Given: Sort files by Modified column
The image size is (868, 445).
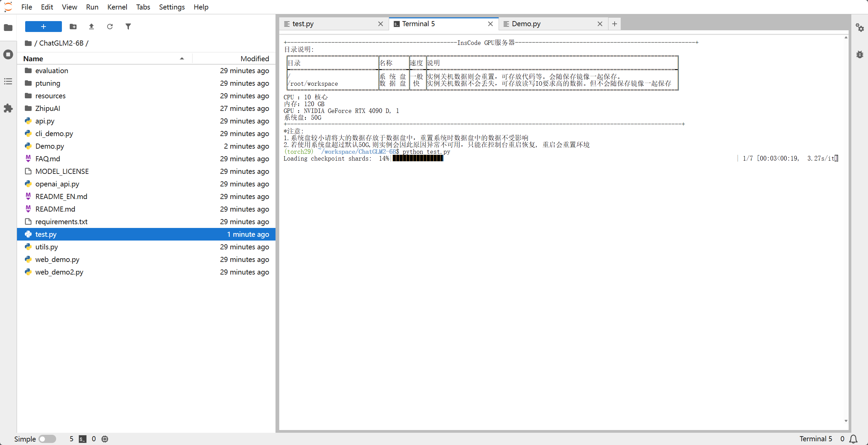Looking at the screenshot, I should tap(254, 59).
